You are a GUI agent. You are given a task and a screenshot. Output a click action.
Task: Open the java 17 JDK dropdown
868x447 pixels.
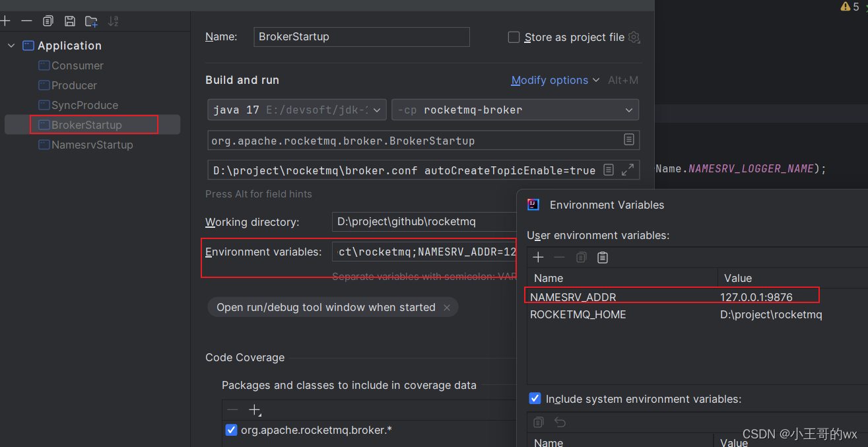296,110
